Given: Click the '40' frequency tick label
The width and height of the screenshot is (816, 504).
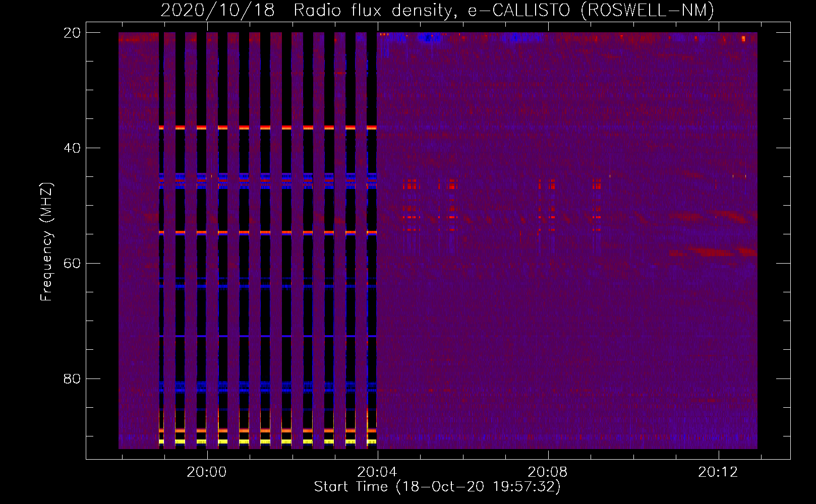Looking at the screenshot, I should click(x=72, y=148).
